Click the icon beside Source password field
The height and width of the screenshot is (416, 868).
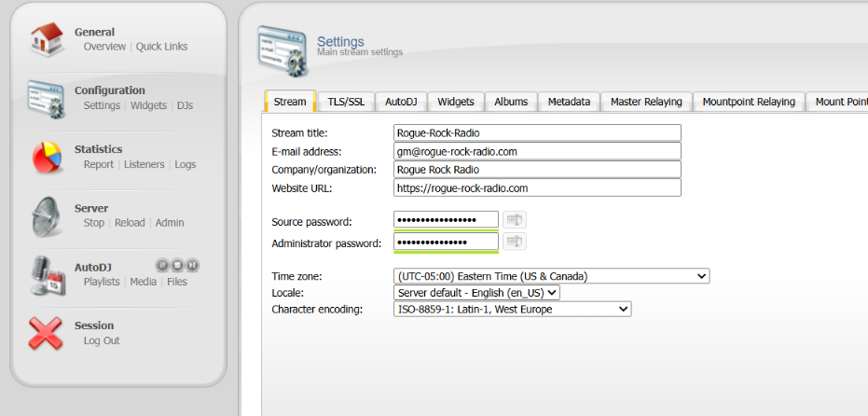[515, 220]
